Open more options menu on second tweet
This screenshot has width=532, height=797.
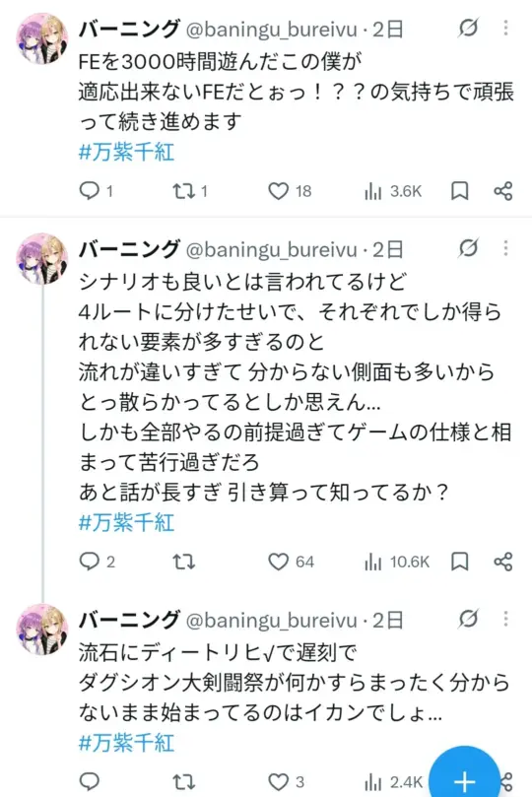coord(505,248)
